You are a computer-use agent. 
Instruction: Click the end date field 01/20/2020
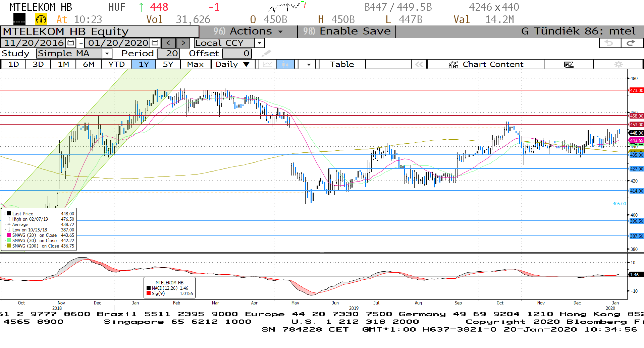[x=118, y=43]
